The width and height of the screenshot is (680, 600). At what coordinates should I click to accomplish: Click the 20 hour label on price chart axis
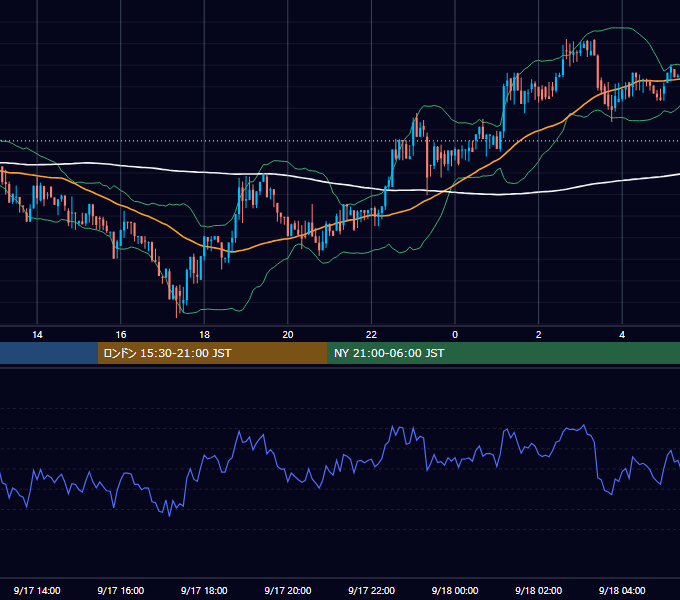coord(288,335)
